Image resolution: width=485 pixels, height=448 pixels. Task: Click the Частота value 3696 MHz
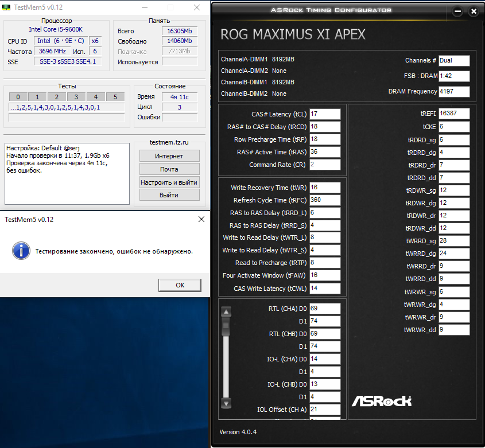pyautogui.click(x=52, y=51)
